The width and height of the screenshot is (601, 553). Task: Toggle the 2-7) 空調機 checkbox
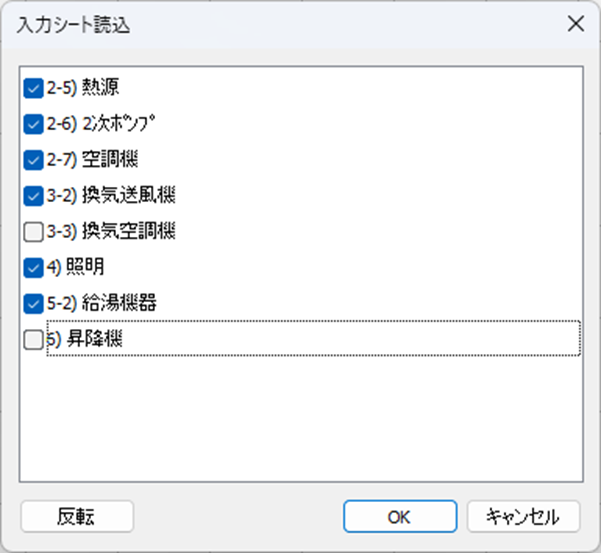tap(33, 160)
